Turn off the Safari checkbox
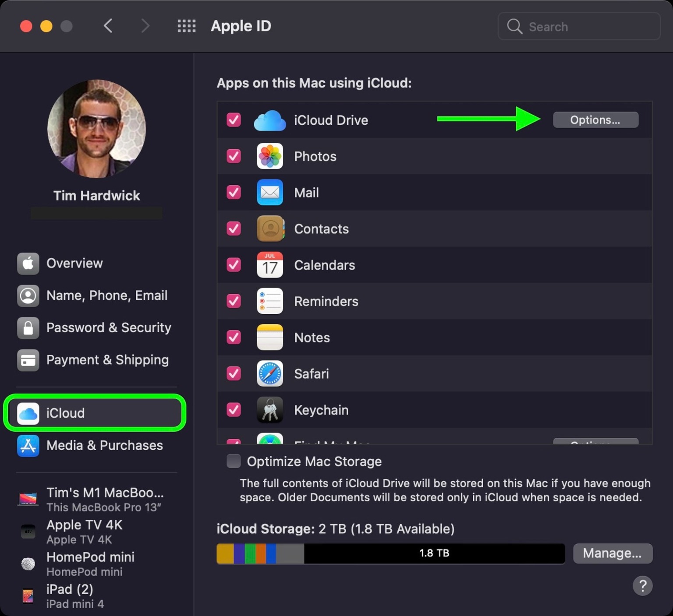This screenshot has width=673, height=616. (x=234, y=373)
